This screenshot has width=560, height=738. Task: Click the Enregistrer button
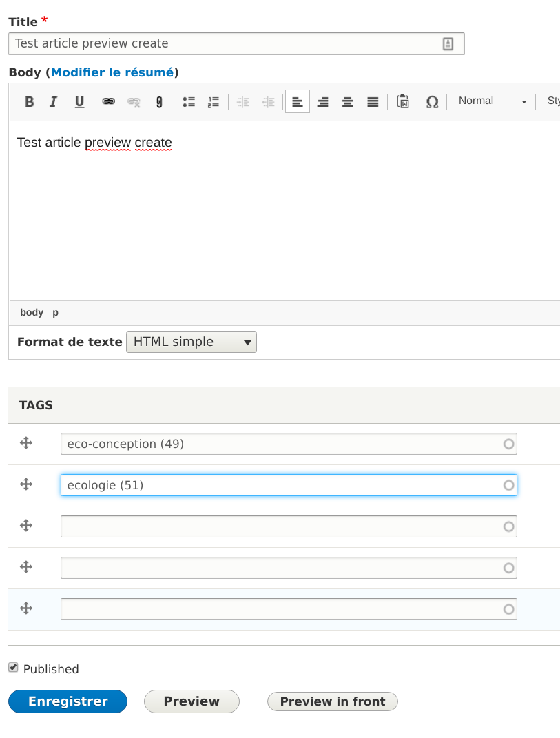(67, 701)
